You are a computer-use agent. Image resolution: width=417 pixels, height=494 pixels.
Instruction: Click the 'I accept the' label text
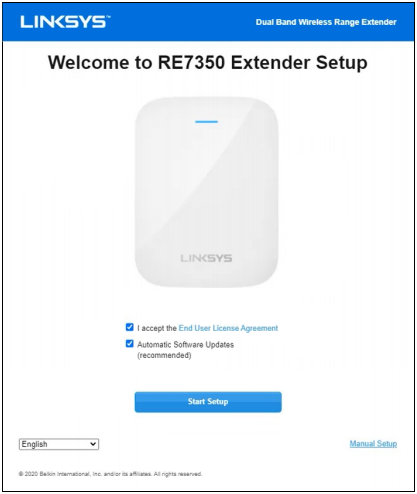click(157, 328)
